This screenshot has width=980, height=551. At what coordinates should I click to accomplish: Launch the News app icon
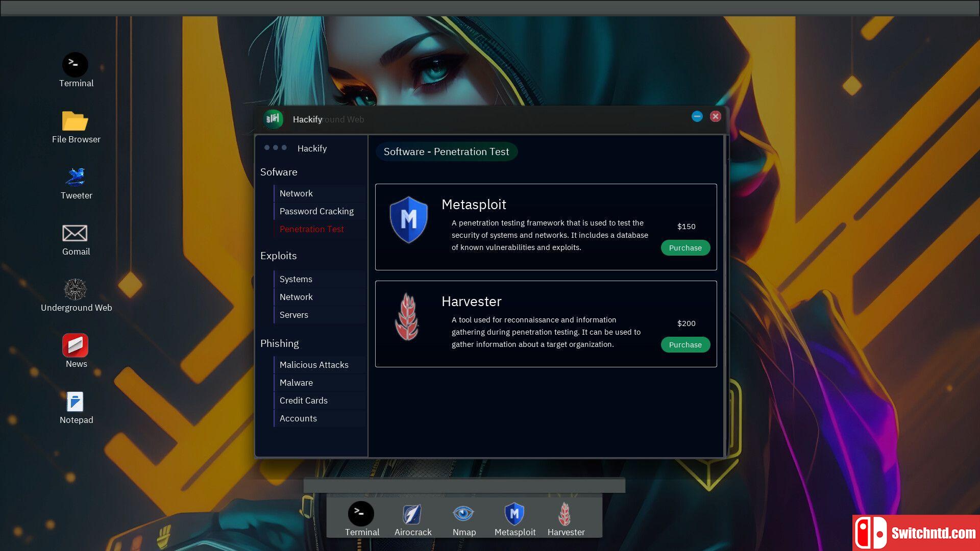point(75,345)
